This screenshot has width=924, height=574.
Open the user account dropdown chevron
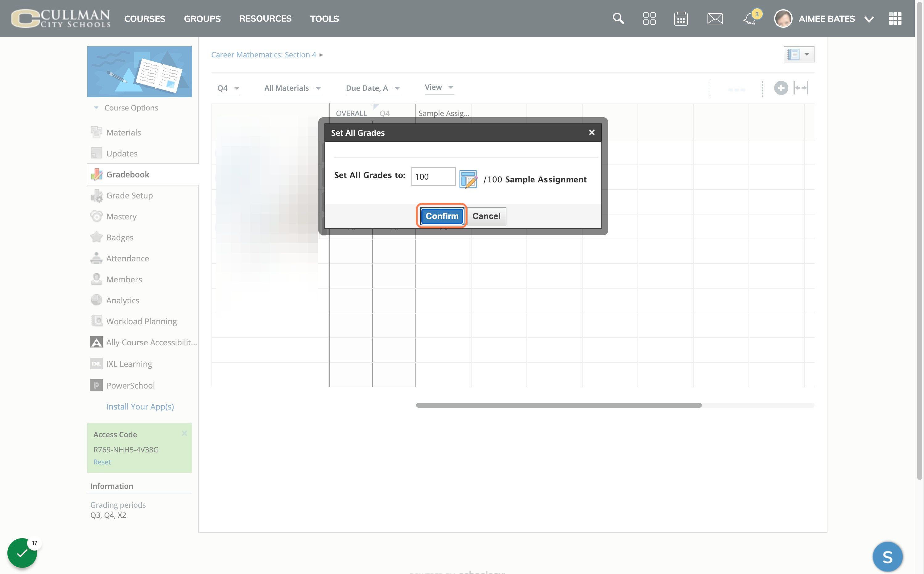coord(868,19)
